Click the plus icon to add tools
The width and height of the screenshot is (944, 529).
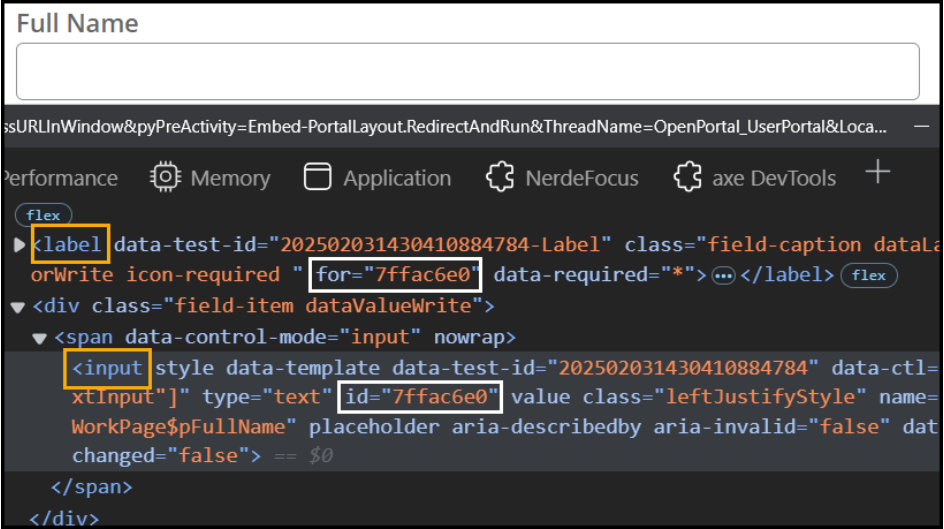click(x=878, y=172)
